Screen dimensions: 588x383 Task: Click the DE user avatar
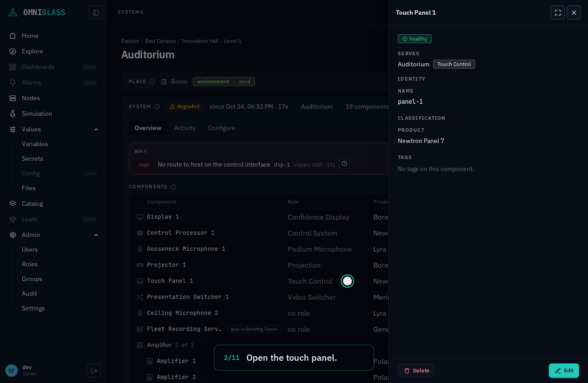(x=12, y=371)
